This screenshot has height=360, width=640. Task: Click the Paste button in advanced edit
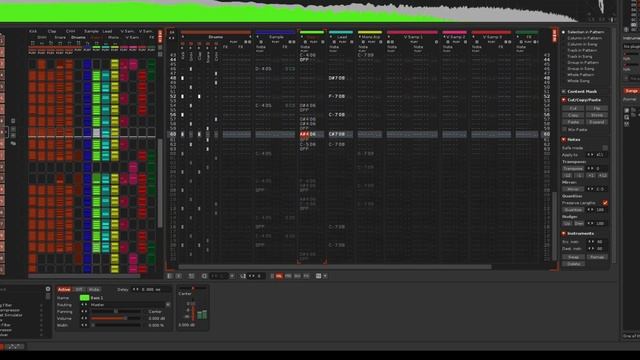573,122
